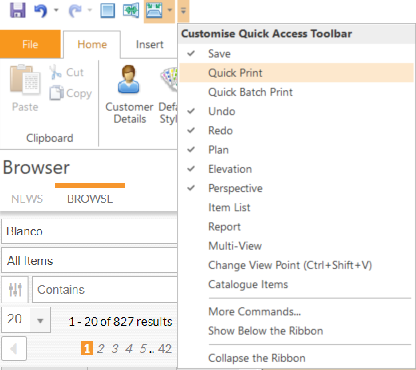Go to results page 2

pyautogui.click(x=101, y=349)
